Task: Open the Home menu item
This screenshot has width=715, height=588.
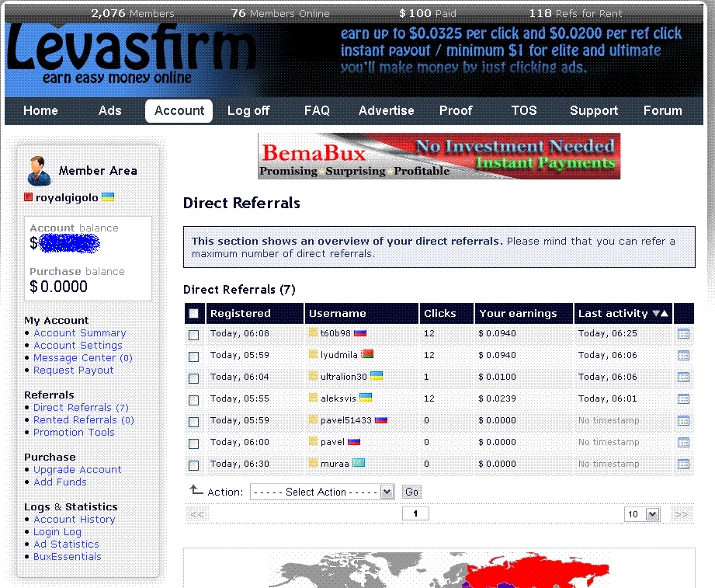Action: [x=40, y=111]
